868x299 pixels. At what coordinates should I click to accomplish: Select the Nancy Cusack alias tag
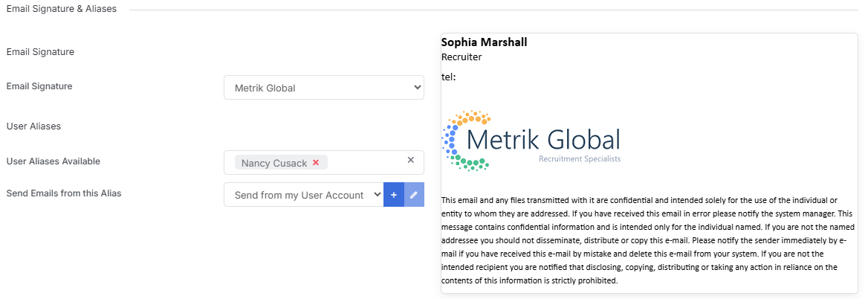tap(281, 163)
